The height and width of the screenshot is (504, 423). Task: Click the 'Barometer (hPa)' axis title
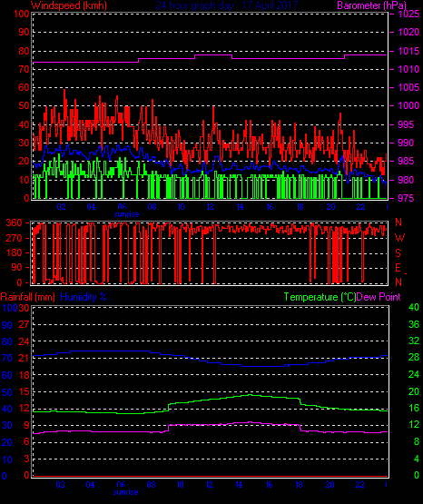pyautogui.click(x=371, y=5)
